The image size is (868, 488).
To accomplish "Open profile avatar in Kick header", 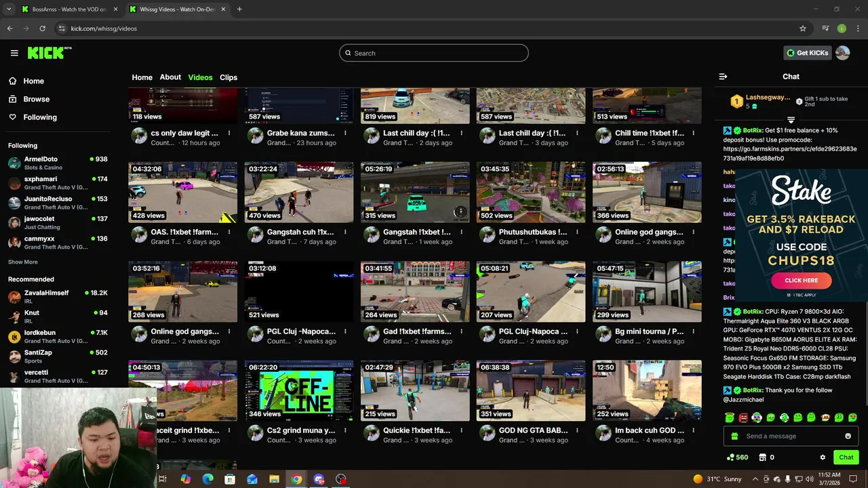I will [842, 53].
